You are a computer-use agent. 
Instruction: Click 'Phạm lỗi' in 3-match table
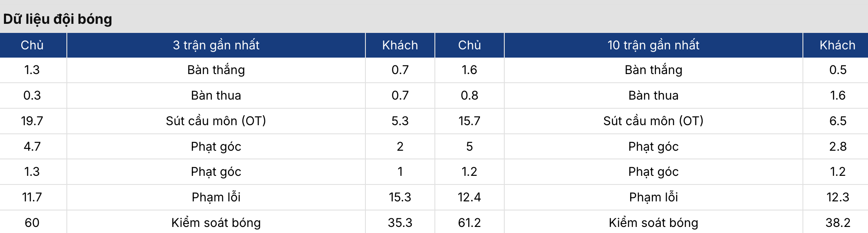(x=216, y=197)
